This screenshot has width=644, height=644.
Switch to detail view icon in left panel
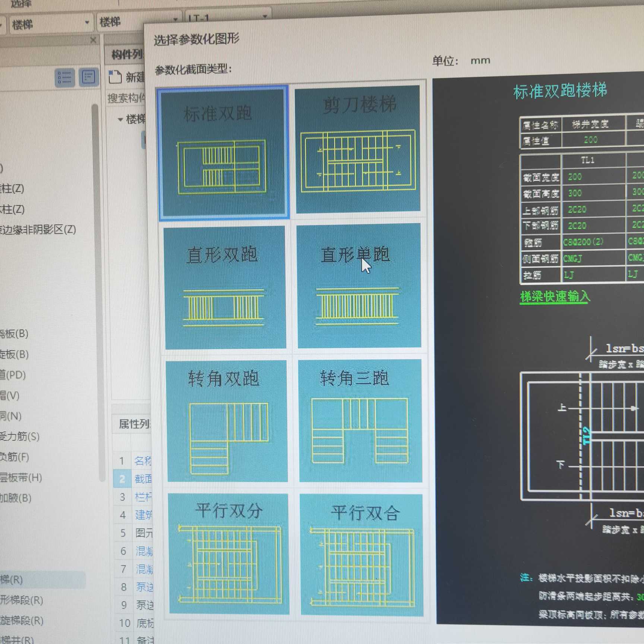click(89, 78)
